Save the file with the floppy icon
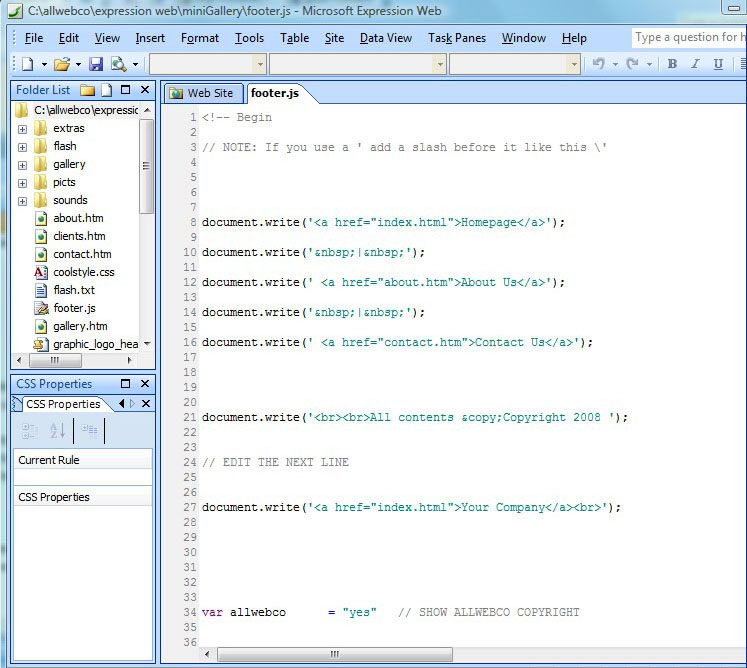747x668 pixels. [x=96, y=64]
